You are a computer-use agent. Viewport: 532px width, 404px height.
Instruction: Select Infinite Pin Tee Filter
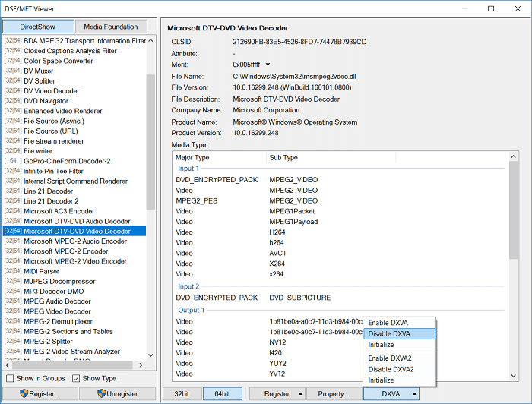tap(74, 171)
